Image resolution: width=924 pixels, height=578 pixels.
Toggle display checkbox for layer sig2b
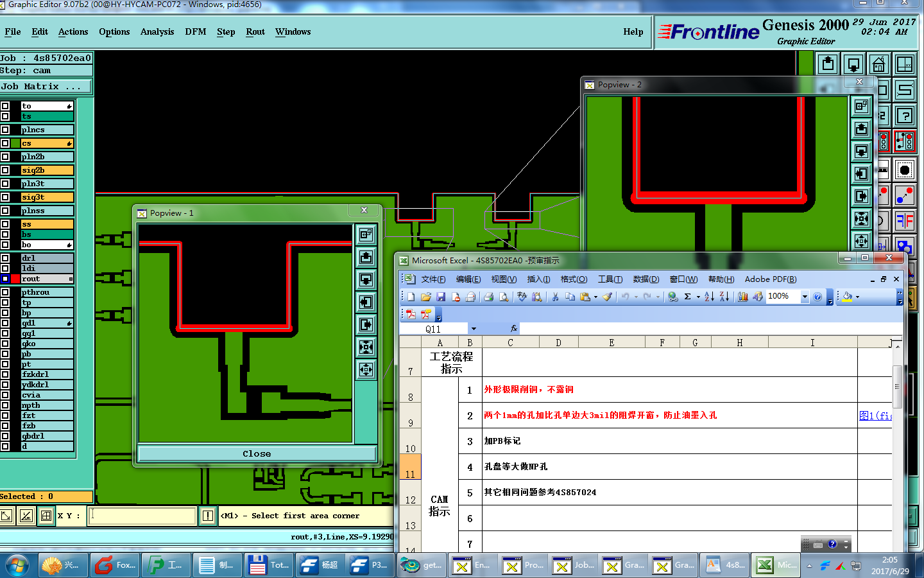(5, 170)
